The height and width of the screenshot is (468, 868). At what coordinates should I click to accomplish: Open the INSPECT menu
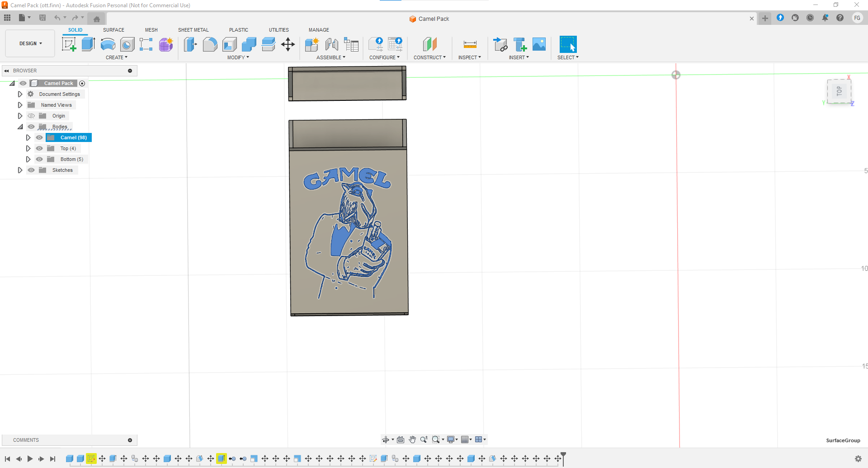click(x=469, y=57)
